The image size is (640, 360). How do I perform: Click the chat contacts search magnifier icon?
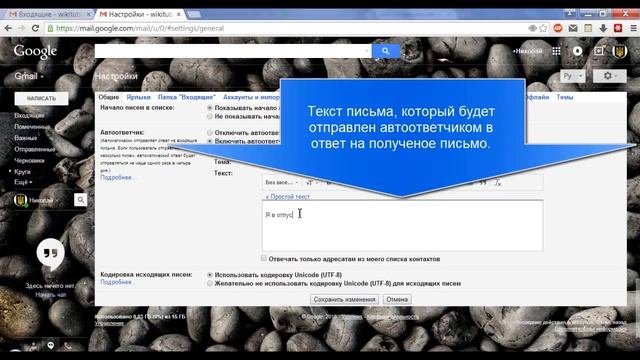click(x=80, y=200)
